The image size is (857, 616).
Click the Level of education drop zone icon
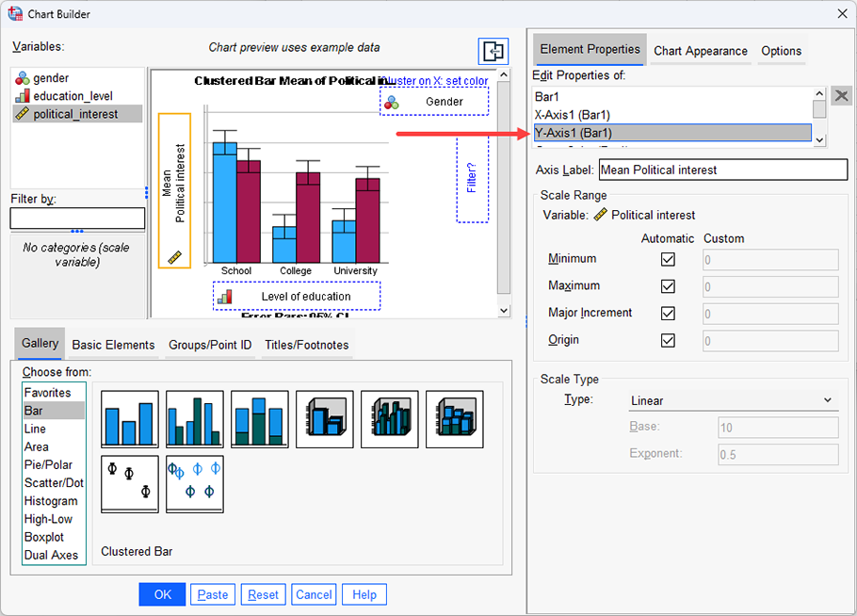(225, 297)
